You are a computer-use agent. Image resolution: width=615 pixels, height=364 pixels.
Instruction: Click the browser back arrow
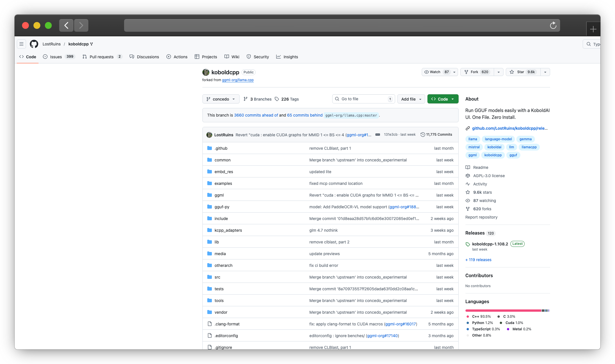coord(66,25)
